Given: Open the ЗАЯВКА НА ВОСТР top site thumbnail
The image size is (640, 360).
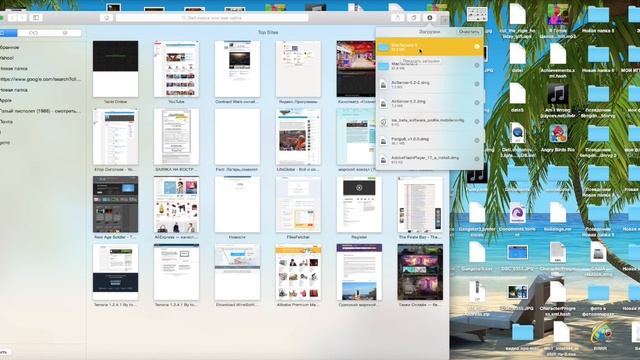Looking at the screenshot, I should [176, 137].
